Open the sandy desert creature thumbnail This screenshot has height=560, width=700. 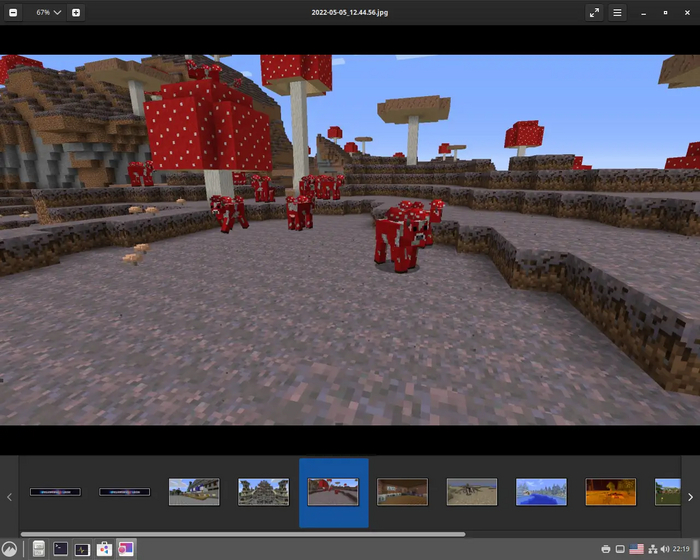coord(472,492)
